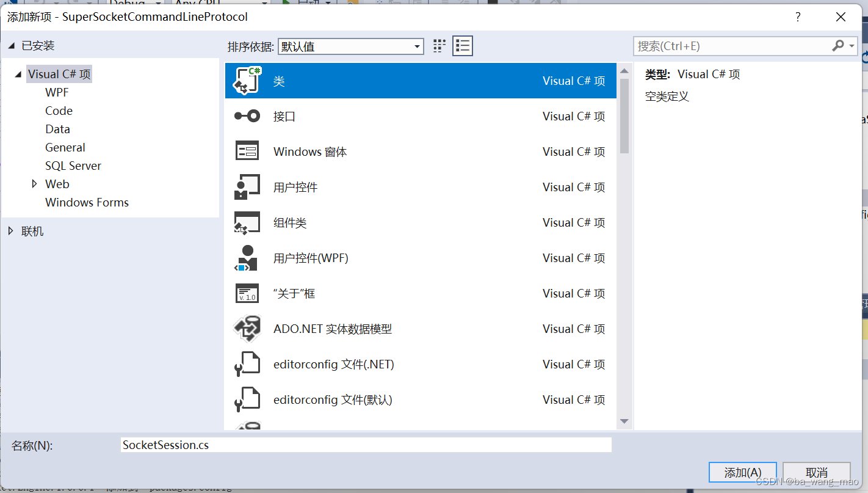Click the Windows 窗体 item name text
This screenshot has height=493, width=868.
pyautogui.click(x=310, y=152)
